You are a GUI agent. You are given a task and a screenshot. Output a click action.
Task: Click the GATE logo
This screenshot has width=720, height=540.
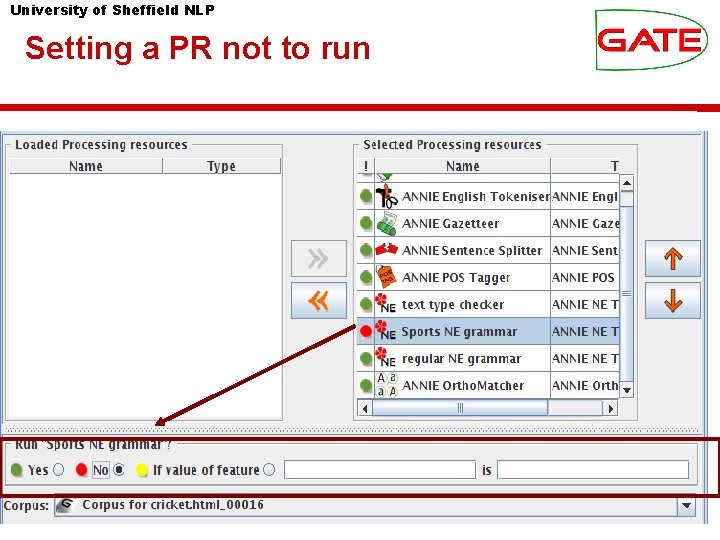651,40
